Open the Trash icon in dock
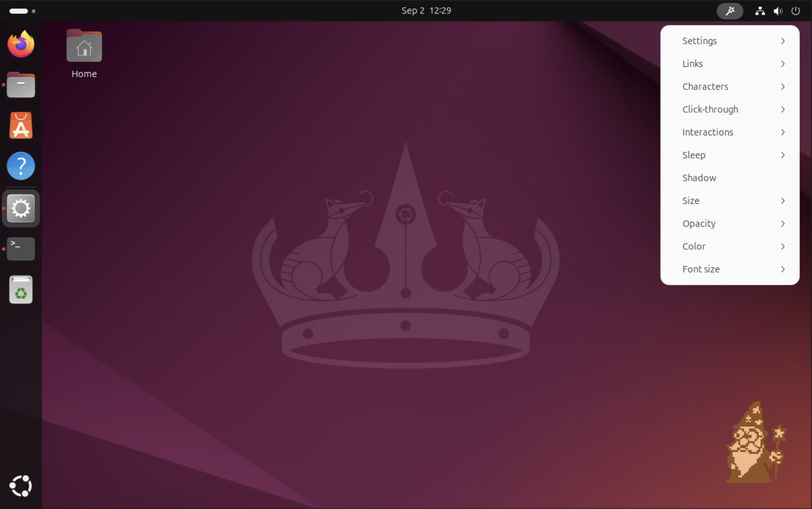The width and height of the screenshot is (812, 509). point(21,290)
